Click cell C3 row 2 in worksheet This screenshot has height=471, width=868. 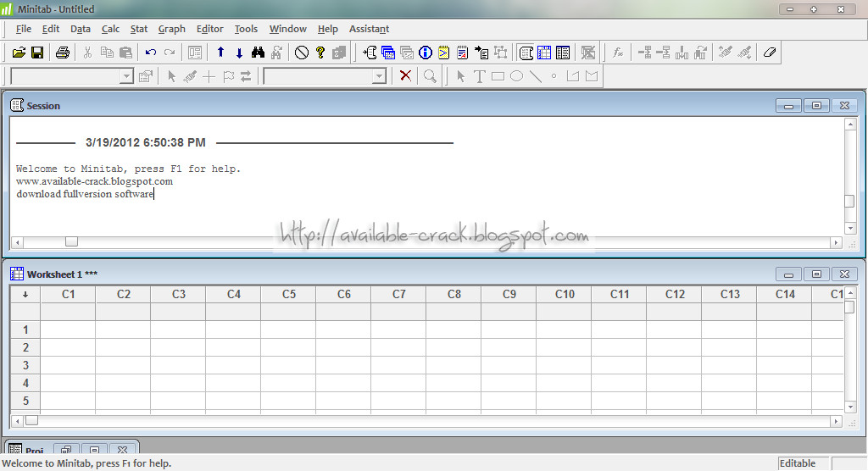tap(178, 347)
